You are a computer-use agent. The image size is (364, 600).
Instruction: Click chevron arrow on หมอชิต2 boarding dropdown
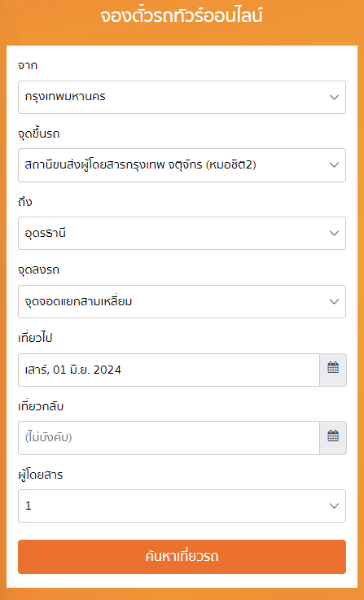tap(334, 165)
